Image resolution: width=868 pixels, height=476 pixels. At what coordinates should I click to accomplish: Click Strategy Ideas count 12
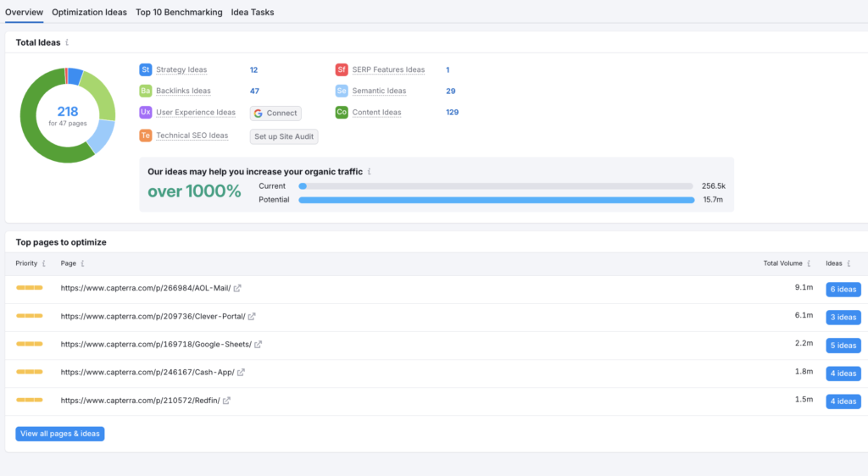(253, 70)
